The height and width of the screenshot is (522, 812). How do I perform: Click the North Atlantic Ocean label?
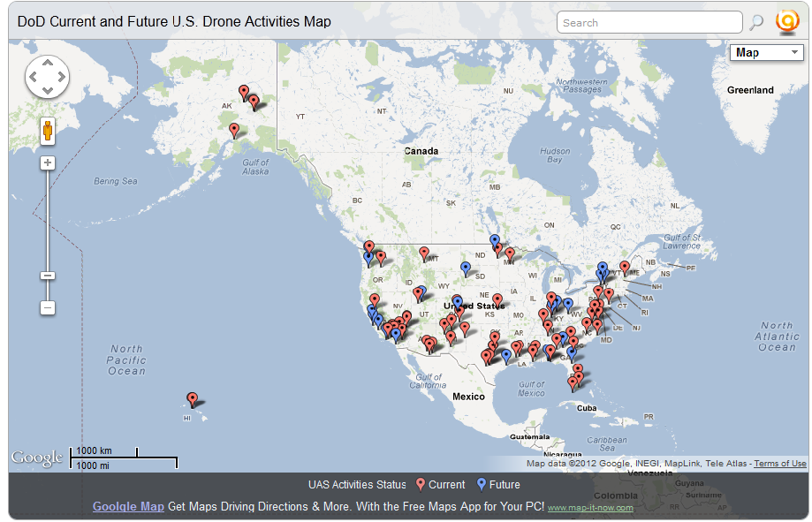[x=777, y=337]
